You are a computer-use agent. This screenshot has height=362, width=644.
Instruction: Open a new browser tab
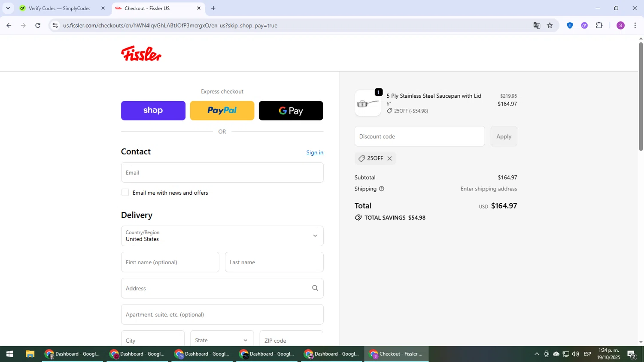pyautogui.click(x=213, y=8)
